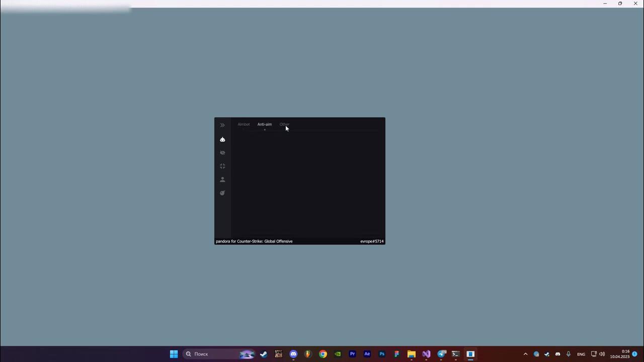Open the bottom swirl sidebar icon

pyautogui.click(x=222, y=193)
